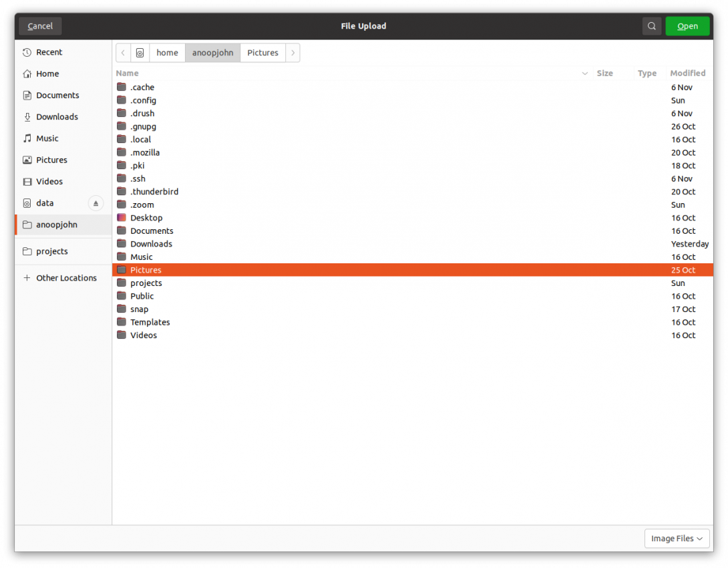Open Recent in the sidebar

coord(49,52)
